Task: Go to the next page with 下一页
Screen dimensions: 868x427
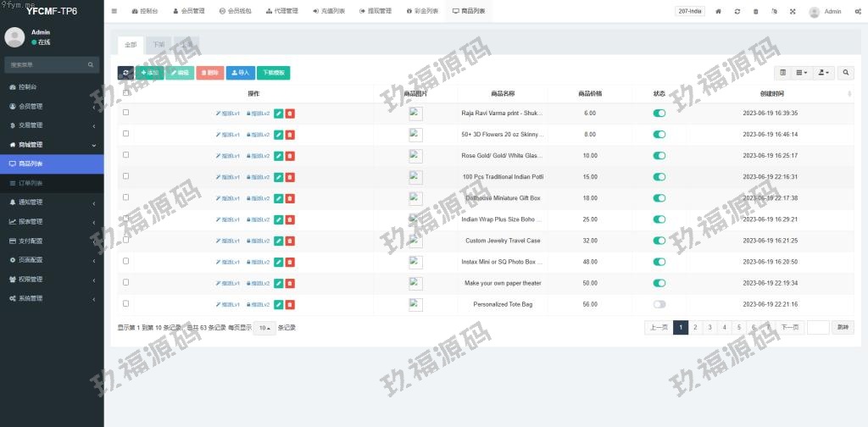Action: pyautogui.click(x=789, y=327)
